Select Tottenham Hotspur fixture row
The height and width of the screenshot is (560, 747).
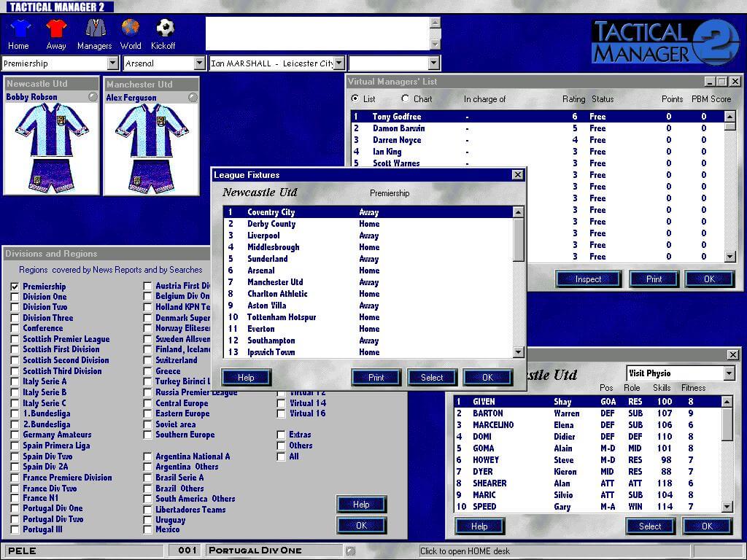[368, 317]
